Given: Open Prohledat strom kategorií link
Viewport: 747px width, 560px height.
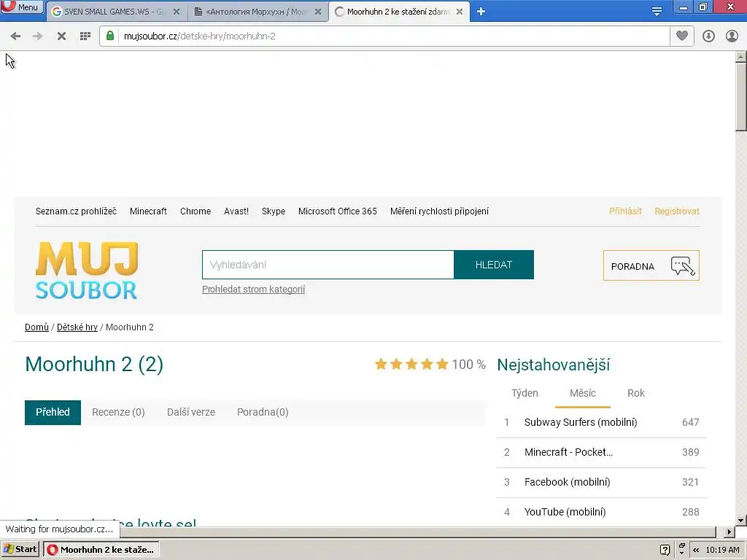Looking at the screenshot, I should [253, 289].
